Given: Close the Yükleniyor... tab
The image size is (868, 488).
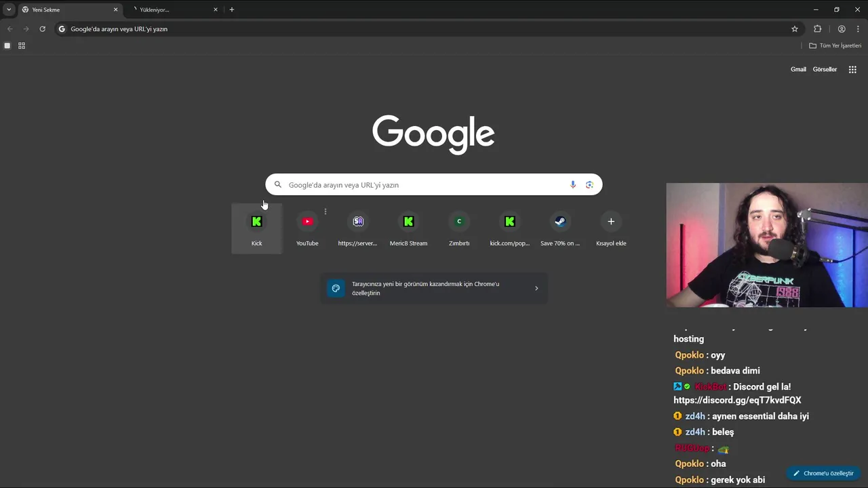Looking at the screenshot, I should tap(216, 9).
